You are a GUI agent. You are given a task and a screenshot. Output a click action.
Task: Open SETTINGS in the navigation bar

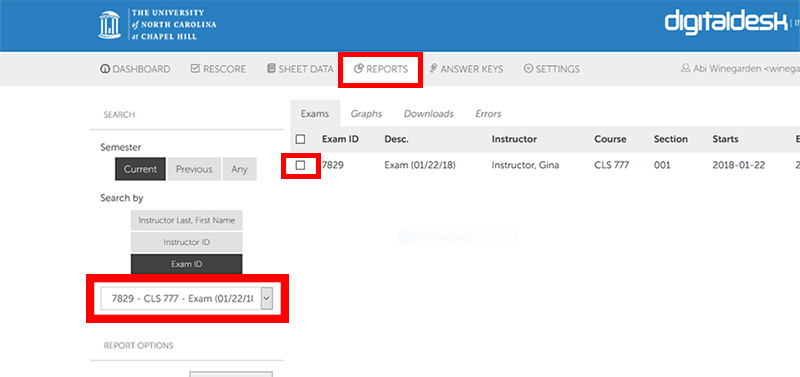click(552, 69)
